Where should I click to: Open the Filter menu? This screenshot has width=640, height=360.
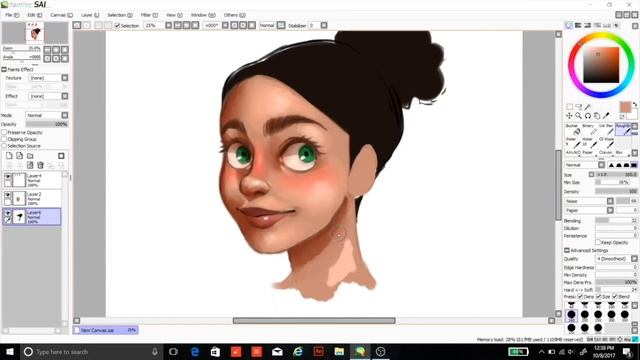[x=149, y=15]
